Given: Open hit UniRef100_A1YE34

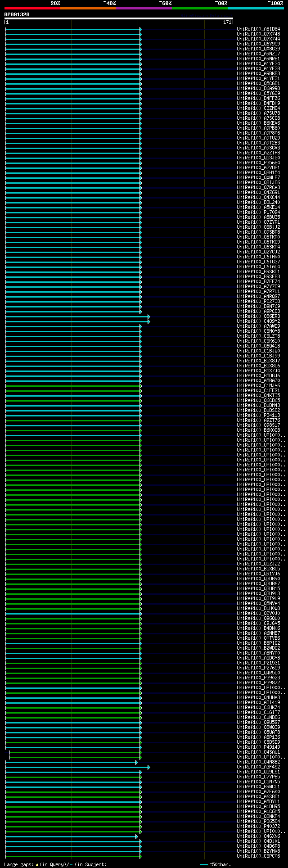Looking at the screenshot, I should coord(258,63).
